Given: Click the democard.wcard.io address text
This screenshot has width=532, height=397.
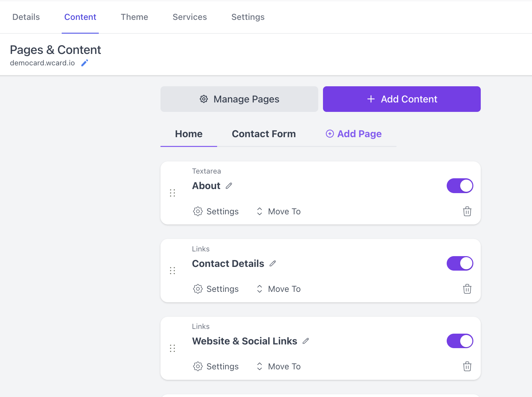Looking at the screenshot, I should coord(42,63).
